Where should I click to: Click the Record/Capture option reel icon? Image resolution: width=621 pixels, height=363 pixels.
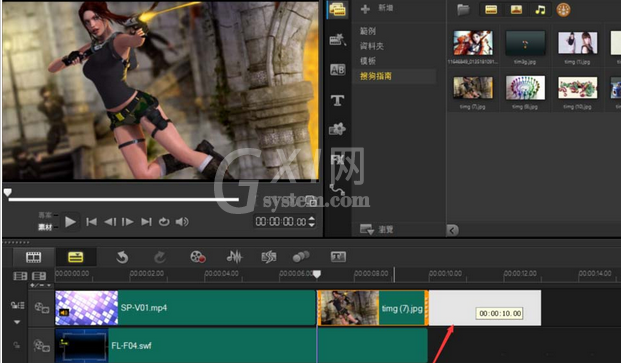click(198, 257)
